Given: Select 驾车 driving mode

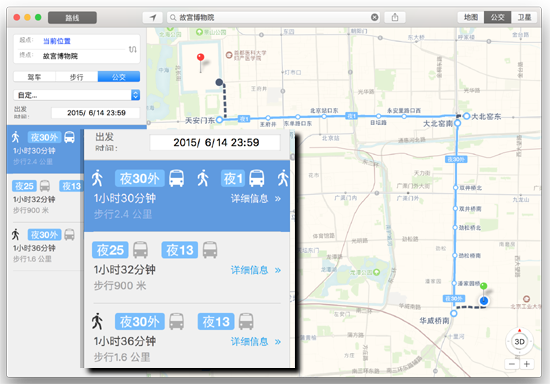Looking at the screenshot, I should click(x=34, y=77).
